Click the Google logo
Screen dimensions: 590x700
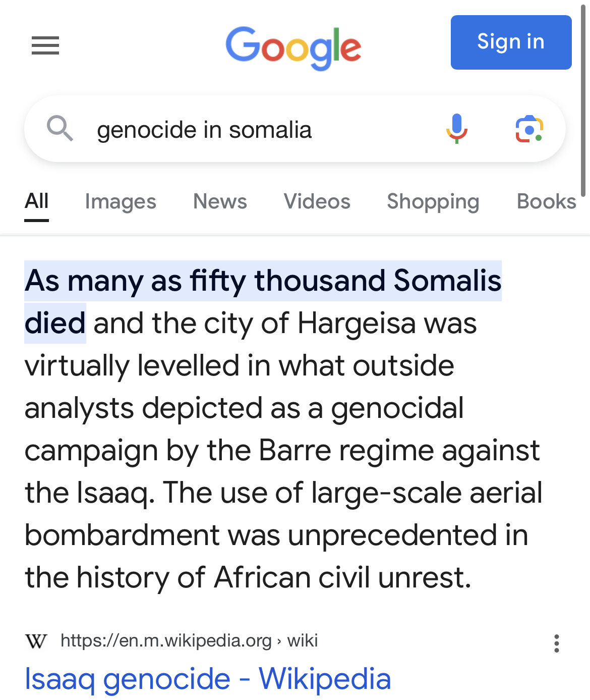[x=293, y=47]
